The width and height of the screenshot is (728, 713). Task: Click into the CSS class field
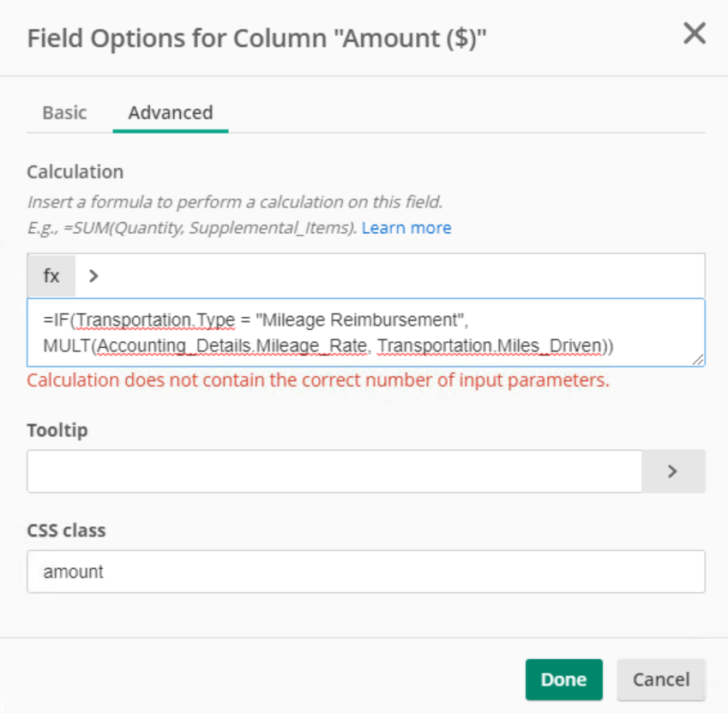click(366, 572)
